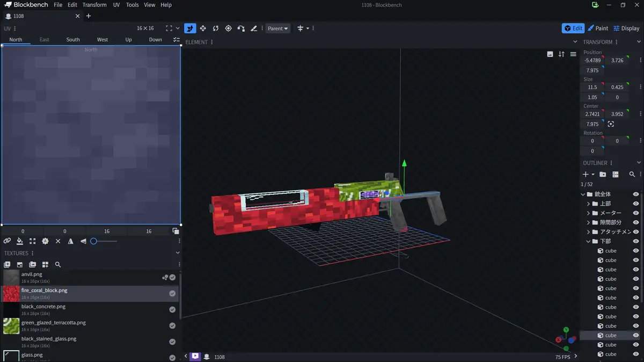This screenshot has height=362, width=644.
Task: Toggle visibility of the メーター group
Action: click(636, 213)
